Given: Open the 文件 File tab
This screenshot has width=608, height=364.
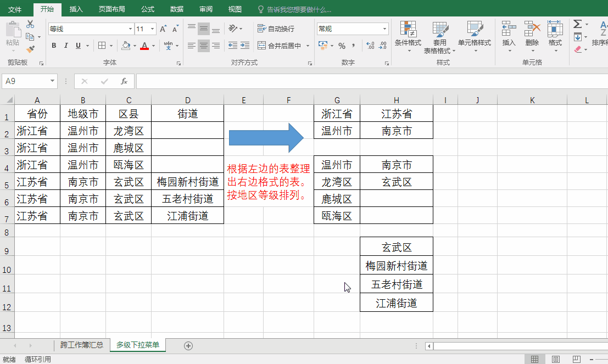Looking at the screenshot, I should pos(15,9).
